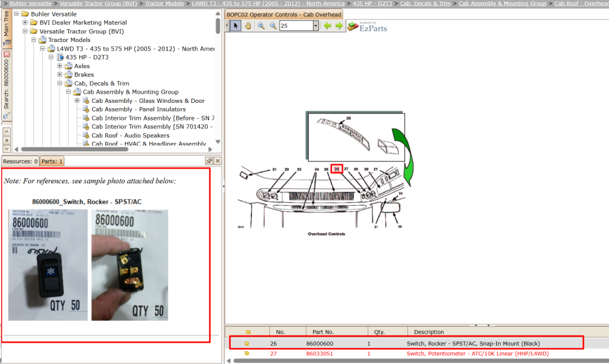Click the sidebar down chevron button
609x364 pixels.
coord(7,149)
